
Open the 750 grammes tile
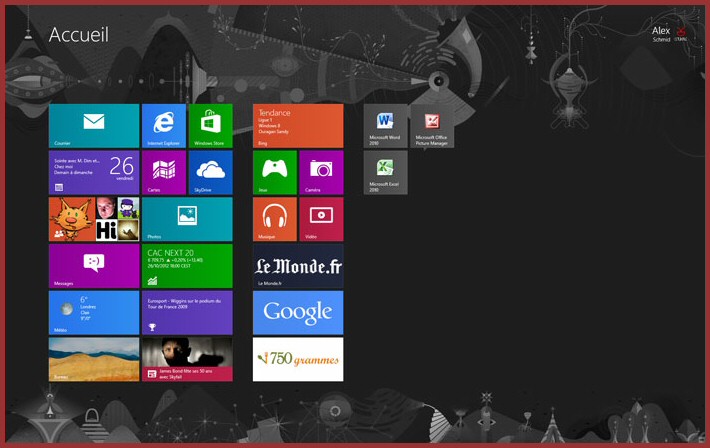(298, 359)
